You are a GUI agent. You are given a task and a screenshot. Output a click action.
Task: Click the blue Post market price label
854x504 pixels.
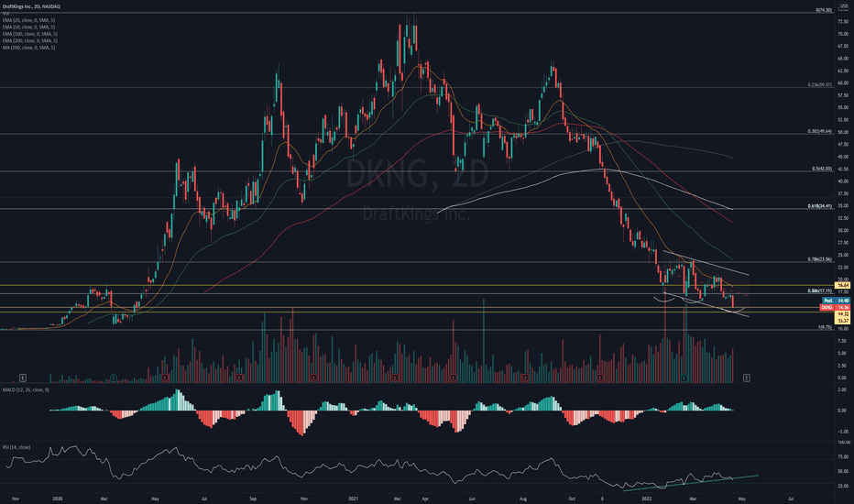click(x=836, y=301)
